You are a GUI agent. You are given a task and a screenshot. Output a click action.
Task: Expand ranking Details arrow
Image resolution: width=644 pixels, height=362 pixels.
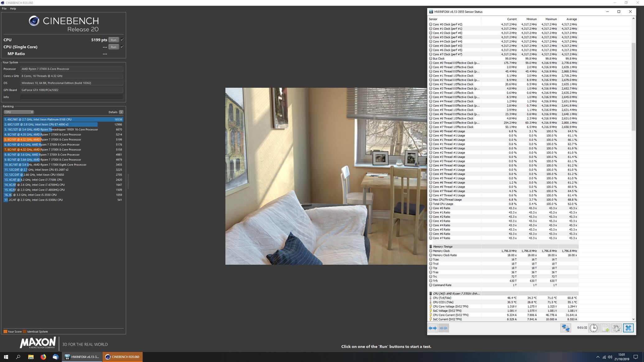coord(121,112)
